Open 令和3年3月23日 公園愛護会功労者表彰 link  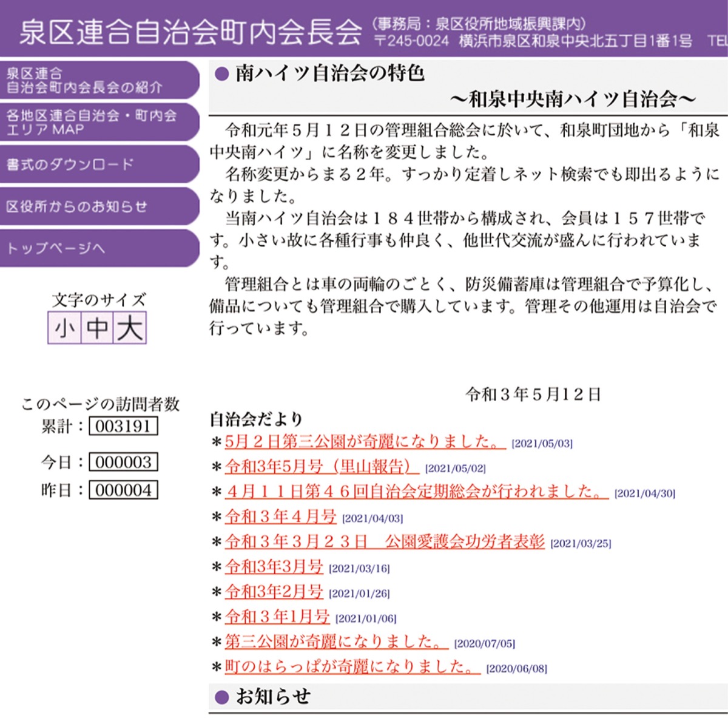385,541
